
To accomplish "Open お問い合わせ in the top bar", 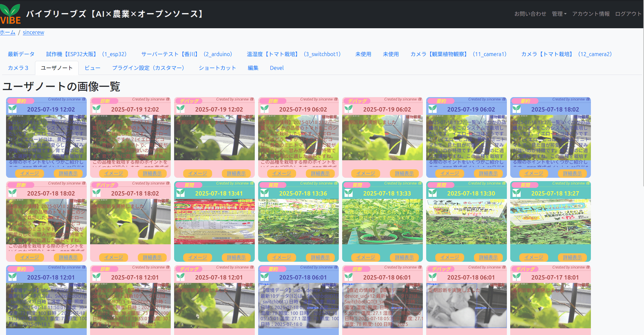I will tap(530, 14).
